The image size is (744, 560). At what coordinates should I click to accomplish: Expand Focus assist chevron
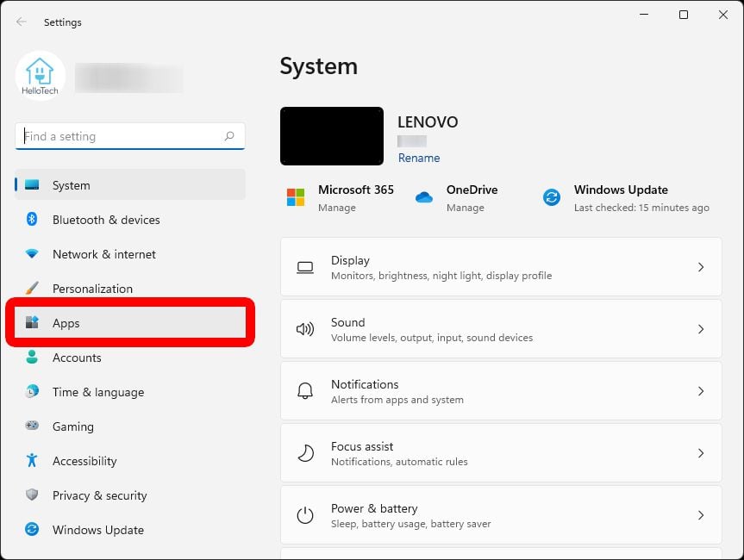pyautogui.click(x=701, y=453)
